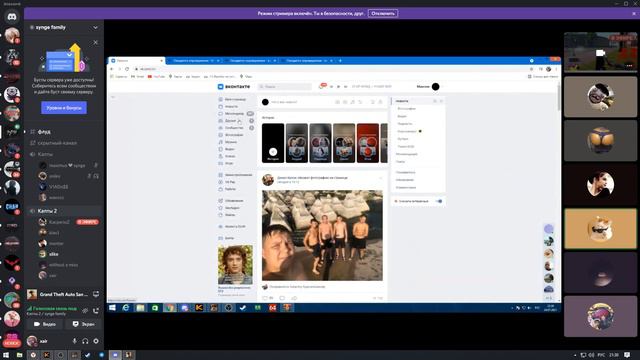Image resolution: width=640 pixels, height=360 pixels.
Task: Click the ВКонтакте logo in the stream
Action: pyautogui.click(x=233, y=87)
